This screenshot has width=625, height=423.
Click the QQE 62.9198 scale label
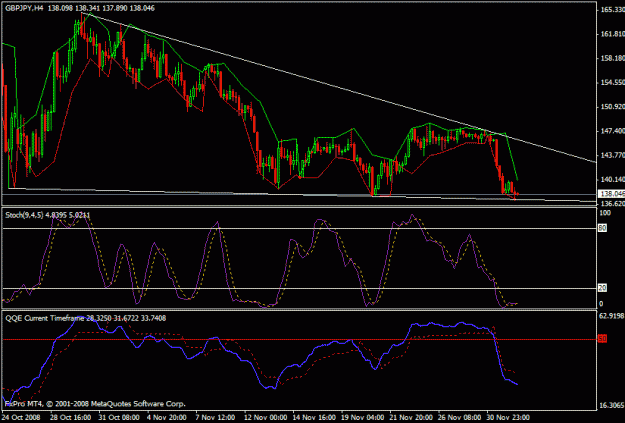point(612,316)
